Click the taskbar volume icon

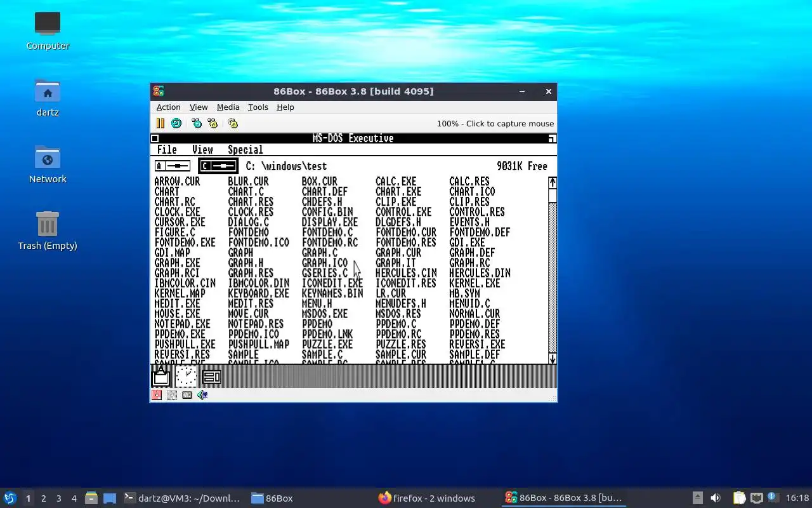point(716,498)
